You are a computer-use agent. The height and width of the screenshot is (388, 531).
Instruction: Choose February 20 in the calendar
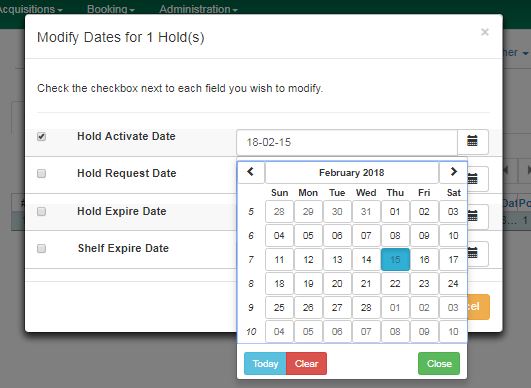[x=337, y=283]
